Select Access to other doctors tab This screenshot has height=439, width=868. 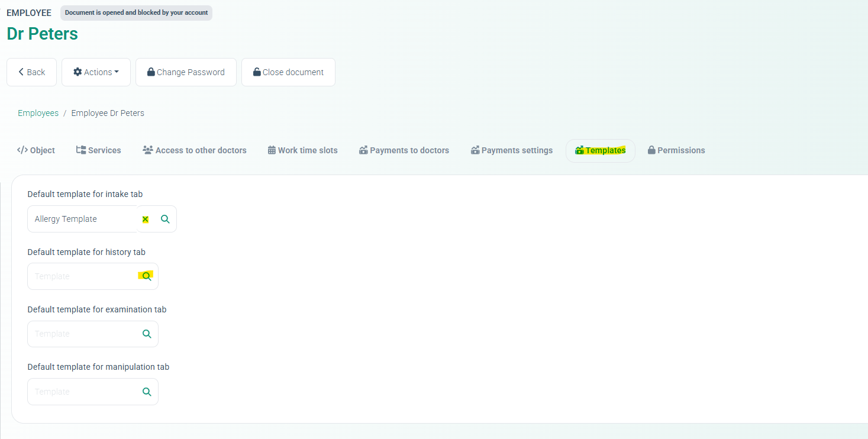coord(194,150)
